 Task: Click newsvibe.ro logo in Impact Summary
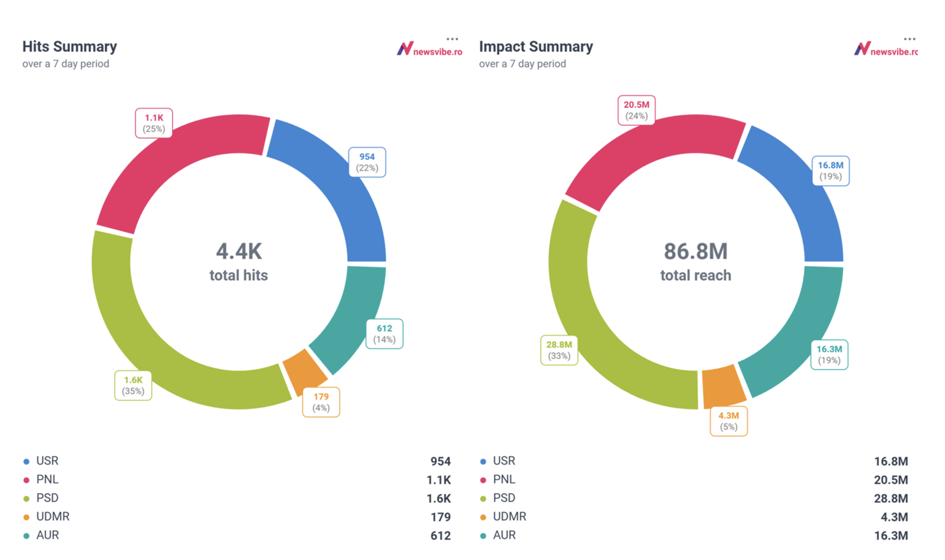point(886,49)
